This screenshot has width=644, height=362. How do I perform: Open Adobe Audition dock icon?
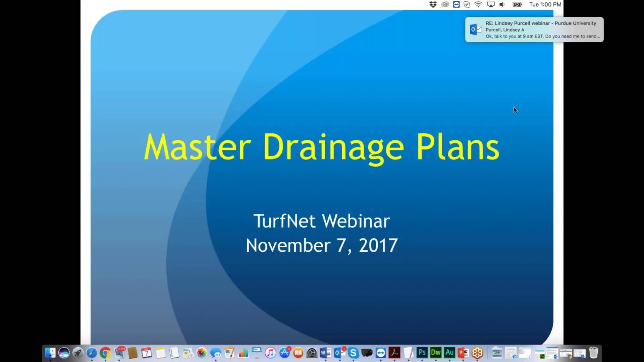pos(449,352)
